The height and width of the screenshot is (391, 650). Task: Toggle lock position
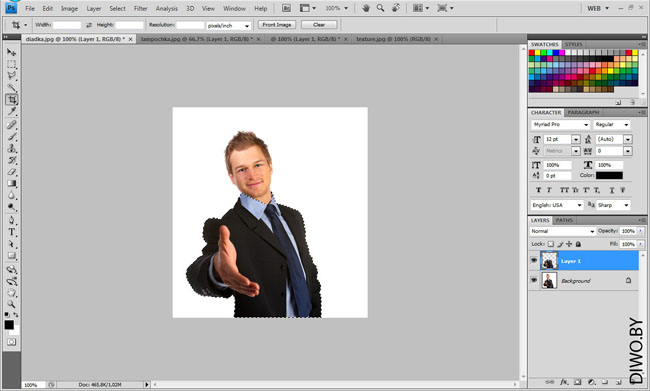click(x=569, y=244)
